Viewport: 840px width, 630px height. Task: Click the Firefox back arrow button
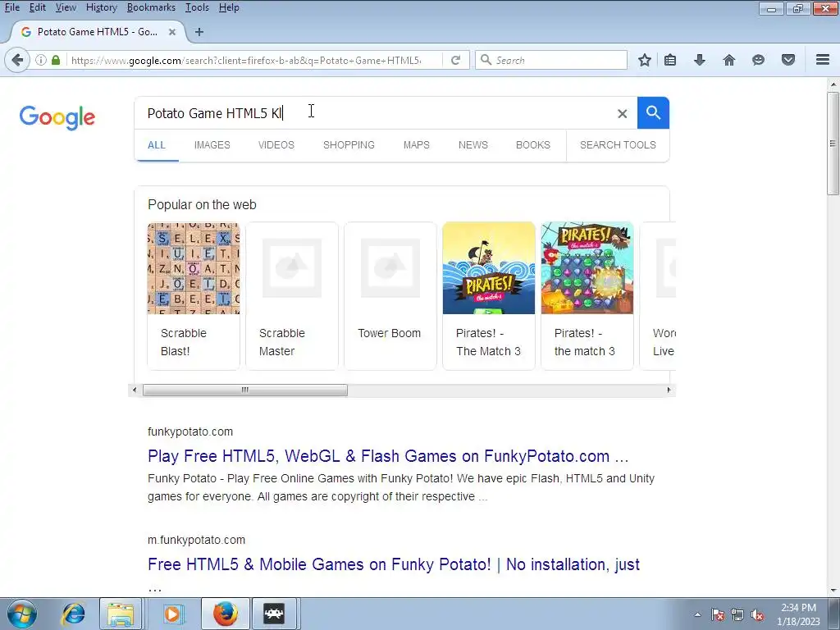point(17,60)
